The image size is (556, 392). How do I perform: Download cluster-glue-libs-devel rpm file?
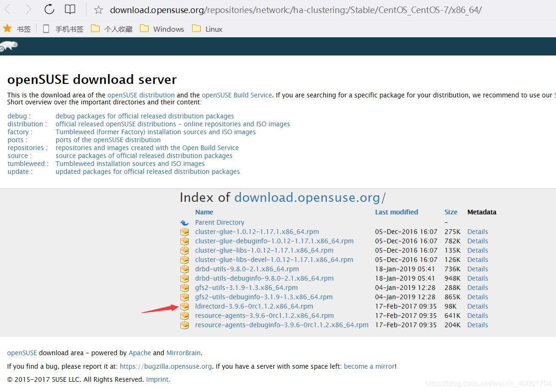pyautogui.click(x=274, y=260)
